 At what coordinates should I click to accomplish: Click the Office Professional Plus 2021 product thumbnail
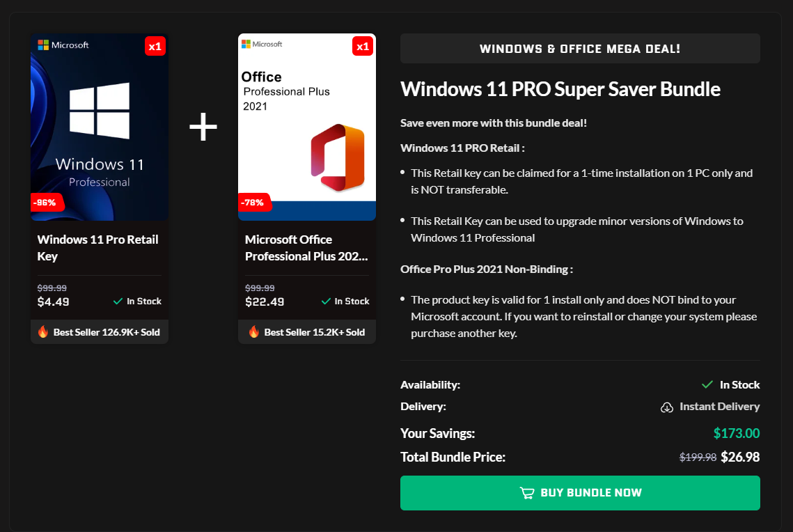306,126
